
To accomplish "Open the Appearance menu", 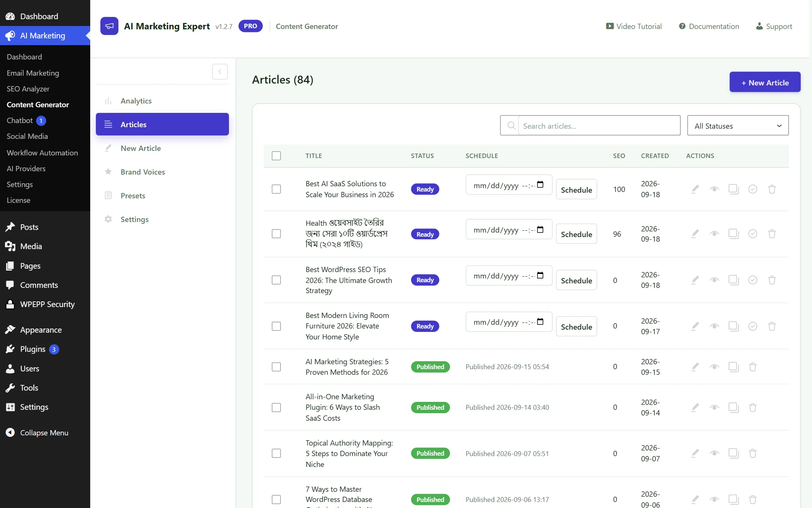I will (x=45, y=330).
